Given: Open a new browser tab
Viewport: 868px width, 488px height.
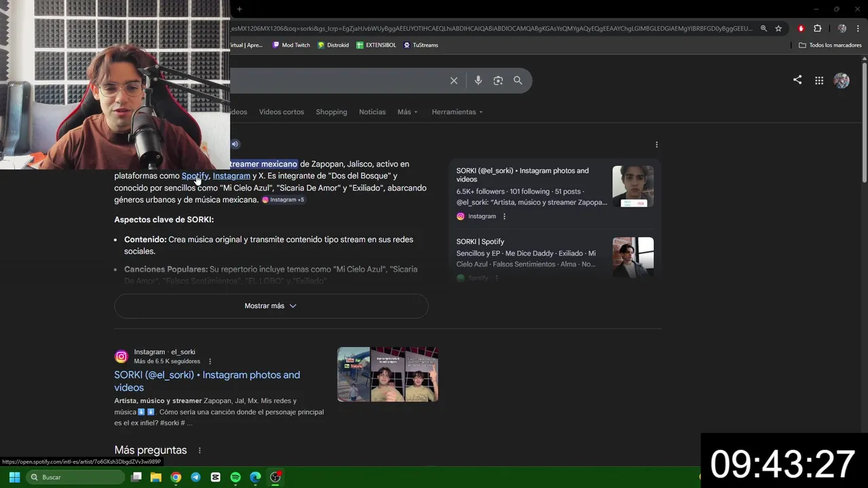Looking at the screenshot, I should [239, 9].
